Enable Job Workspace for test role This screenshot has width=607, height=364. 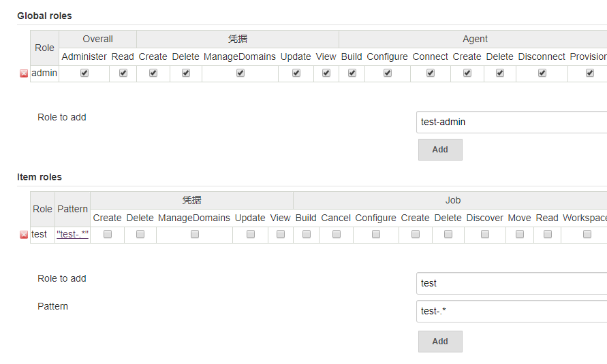(x=587, y=234)
